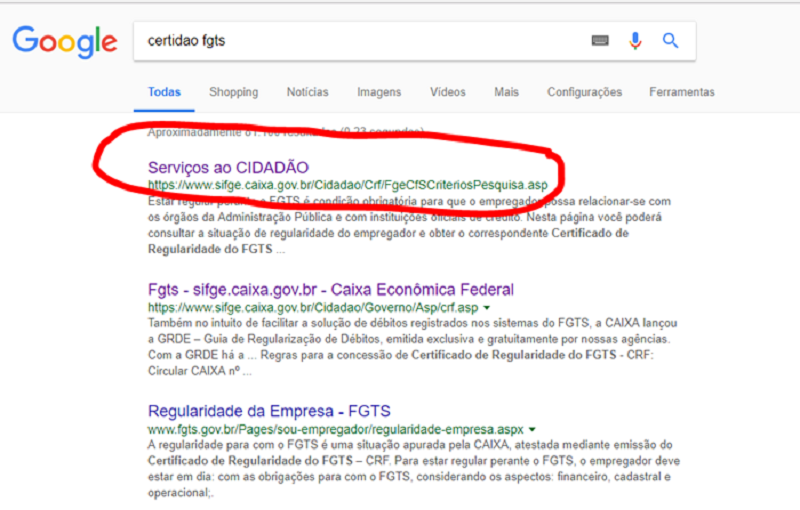This screenshot has width=800, height=510.
Task: Click the Ferramentas option
Action: click(x=681, y=92)
